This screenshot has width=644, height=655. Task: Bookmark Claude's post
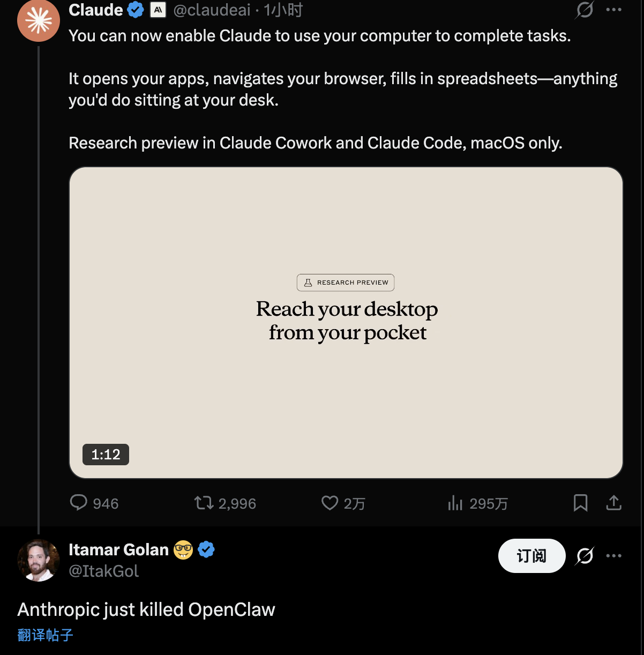(x=580, y=503)
